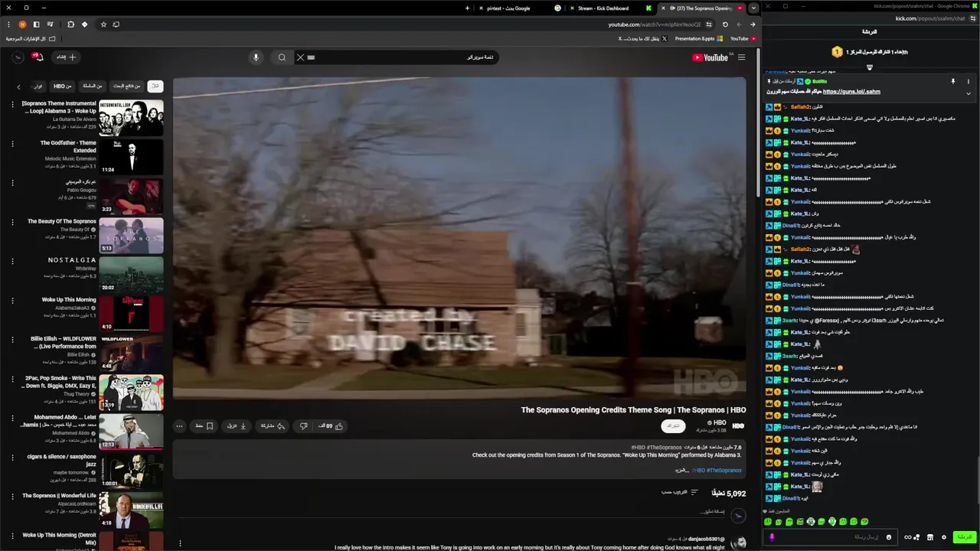980x551 pixels.
Task: Unpin the pinned BotRix message
Action: [x=953, y=81]
